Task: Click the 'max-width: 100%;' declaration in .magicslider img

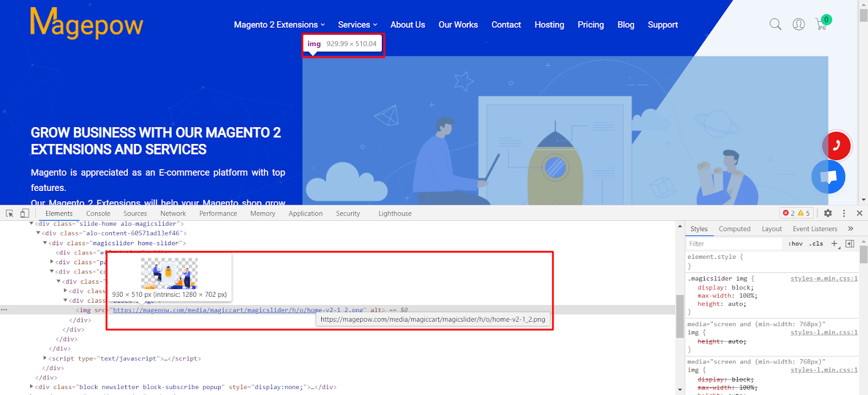Action: (727, 296)
